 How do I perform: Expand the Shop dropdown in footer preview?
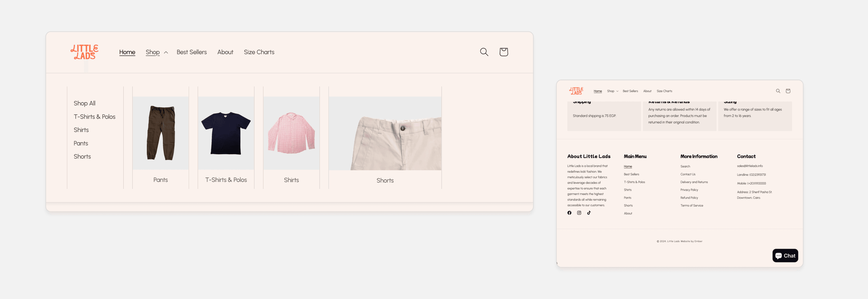tap(613, 91)
